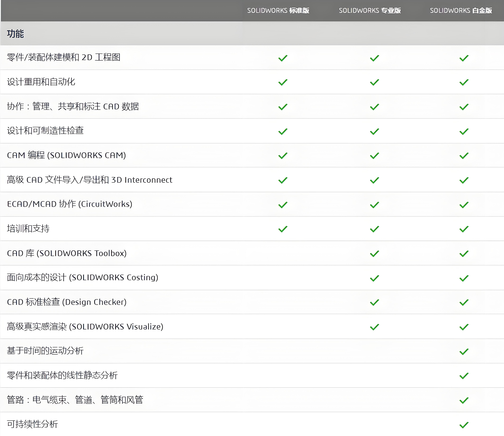Screen dimensions: 504x436
Task: Click 白金版 checkmark in the 管路 row
Action: coord(464,400)
